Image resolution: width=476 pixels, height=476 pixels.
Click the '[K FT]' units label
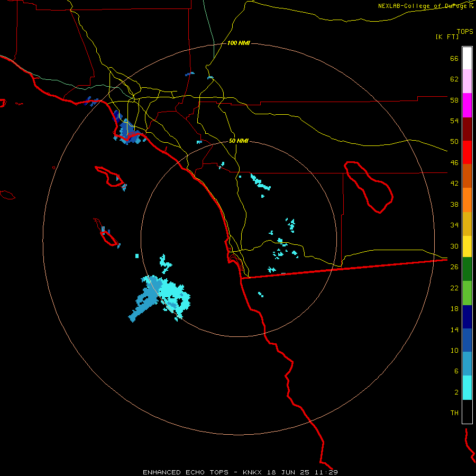[x=447, y=37]
